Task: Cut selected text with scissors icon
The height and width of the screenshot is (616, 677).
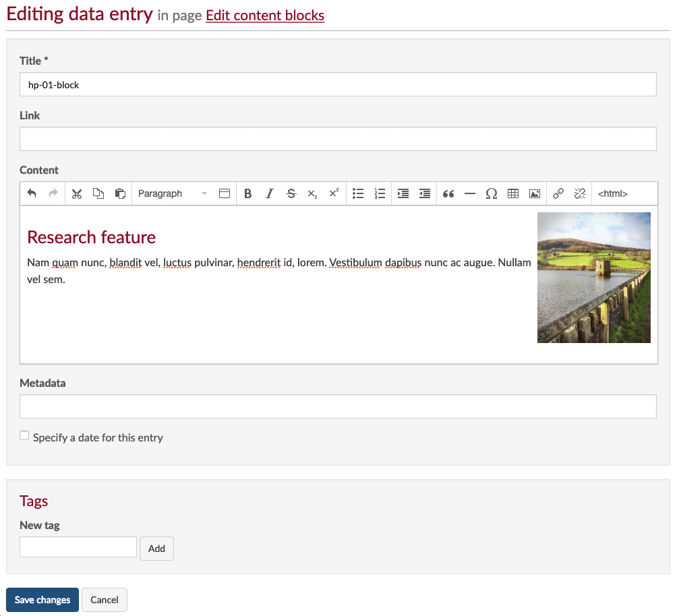Action: point(77,193)
